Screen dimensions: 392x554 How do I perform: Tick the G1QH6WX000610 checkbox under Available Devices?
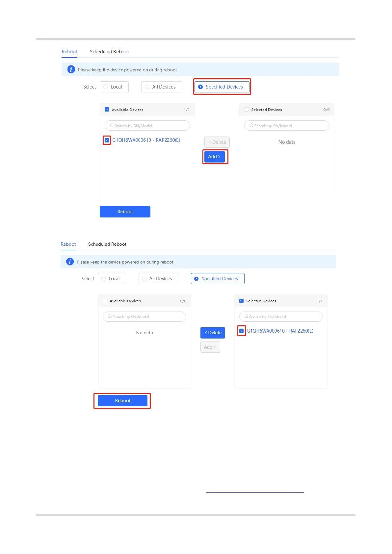click(107, 140)
